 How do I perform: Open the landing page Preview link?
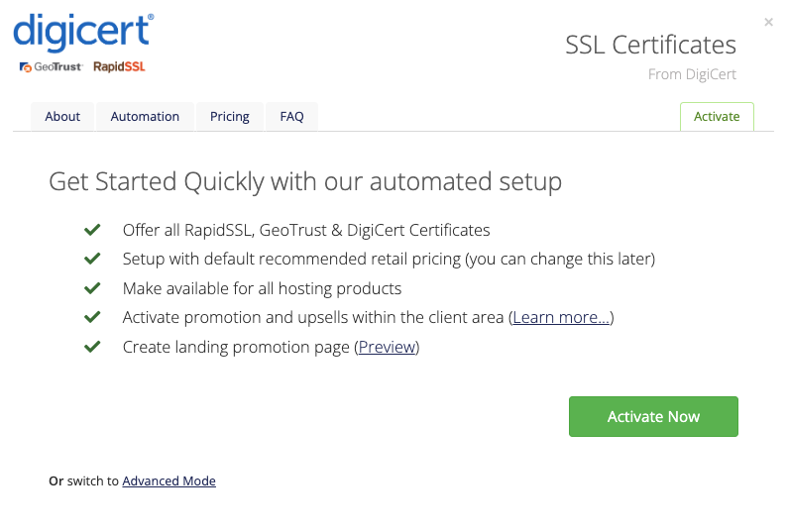(387, 348)
